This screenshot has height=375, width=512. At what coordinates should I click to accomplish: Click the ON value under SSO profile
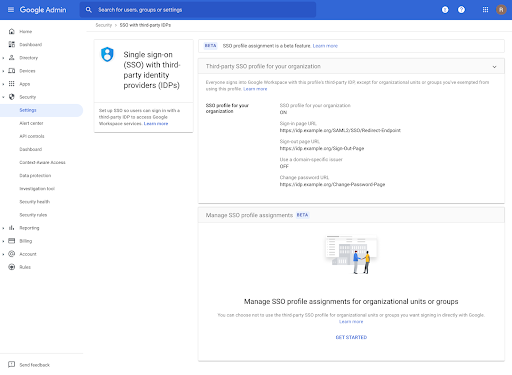tap(283, 112)
